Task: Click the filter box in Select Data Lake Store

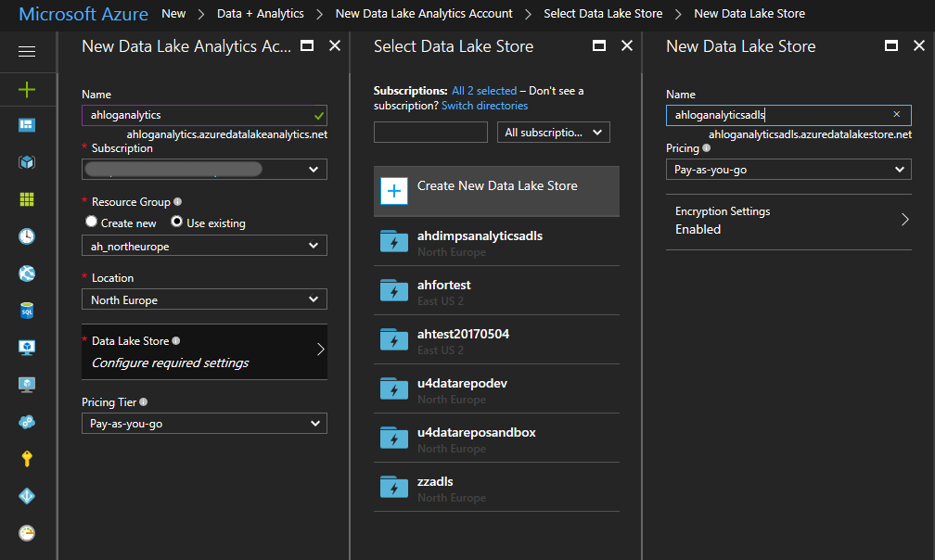Action: pos(430,133)
